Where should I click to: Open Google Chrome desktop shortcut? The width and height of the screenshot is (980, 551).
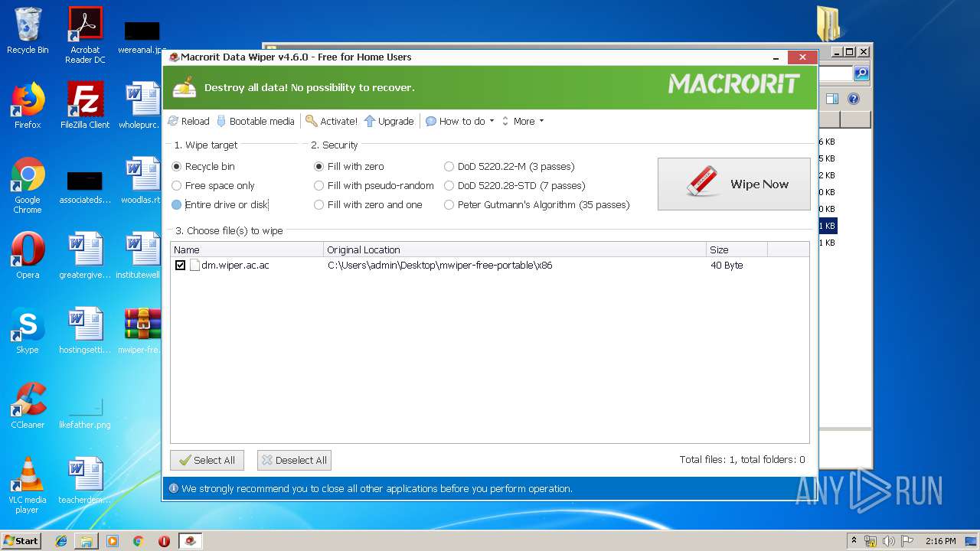click(28, 186)
